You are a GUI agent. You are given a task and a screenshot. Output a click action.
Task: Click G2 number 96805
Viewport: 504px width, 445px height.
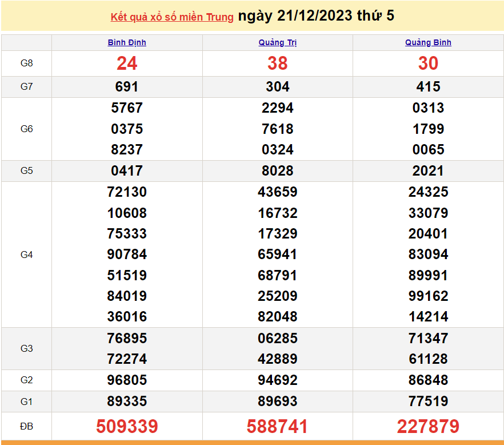click(127, 380)
